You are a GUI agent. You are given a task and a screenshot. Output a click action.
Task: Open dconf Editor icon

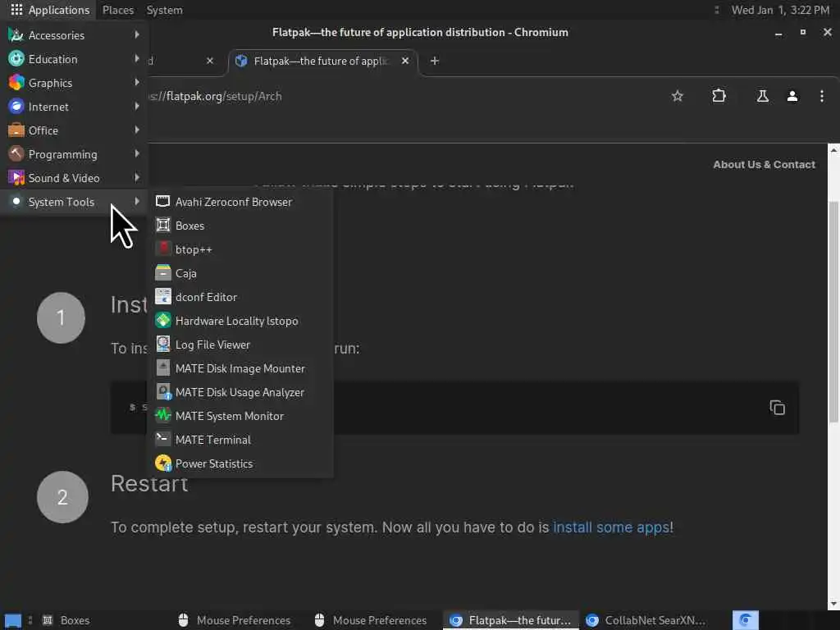click(x=163, y=296)
